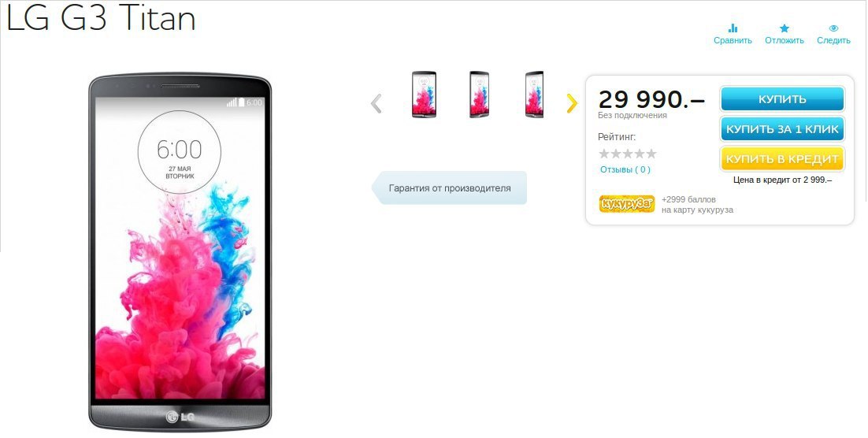
Task: Show next thumbnails with the yellow right arrow
Action: coord(572,103)
